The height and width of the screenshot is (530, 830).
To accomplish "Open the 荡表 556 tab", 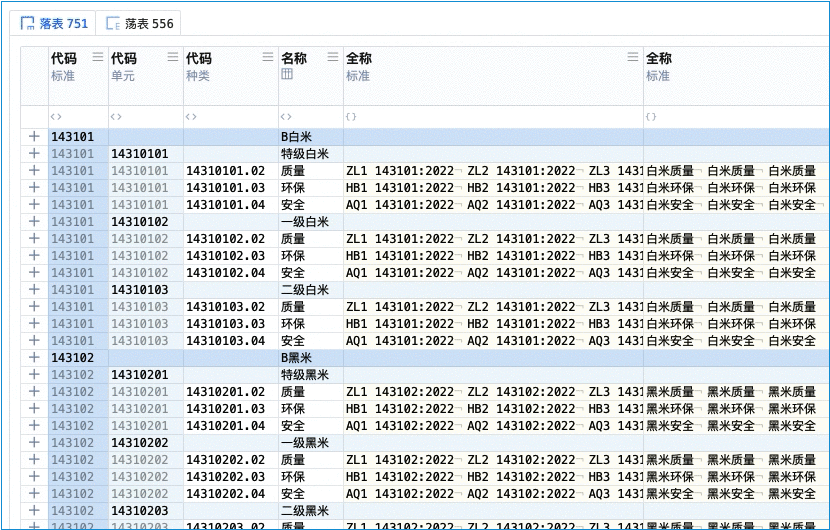I will [139, 23].
